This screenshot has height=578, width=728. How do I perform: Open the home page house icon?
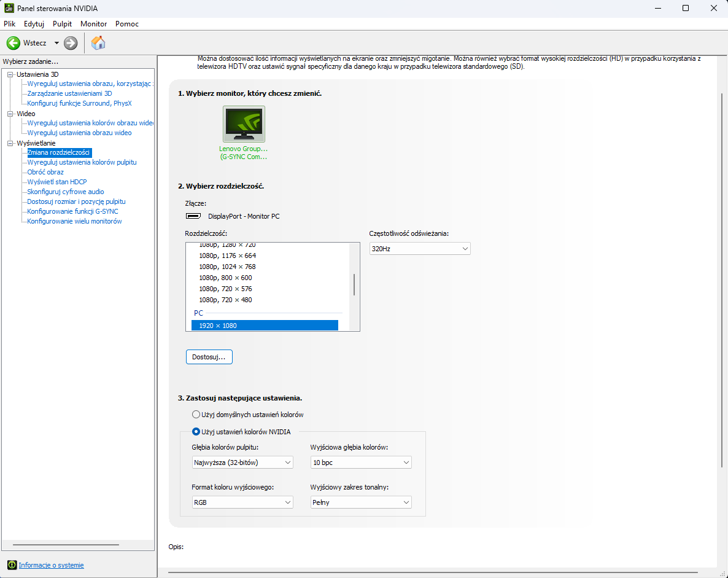click(x=98, y=43)
